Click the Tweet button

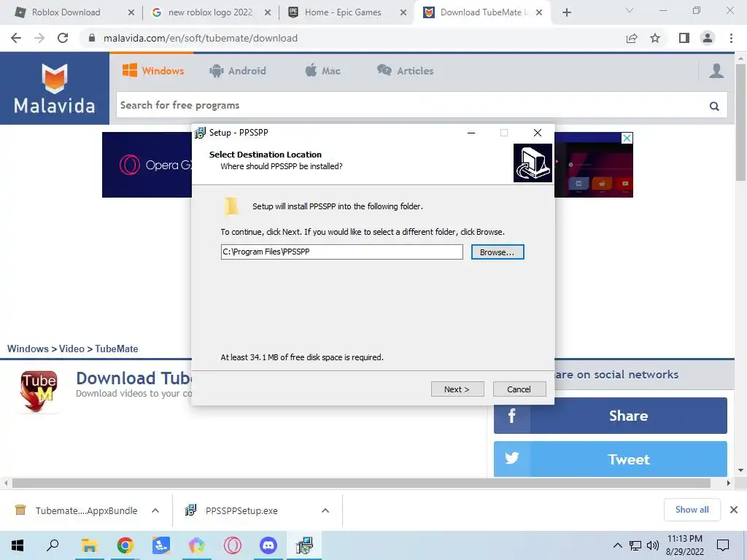(611, 459)
